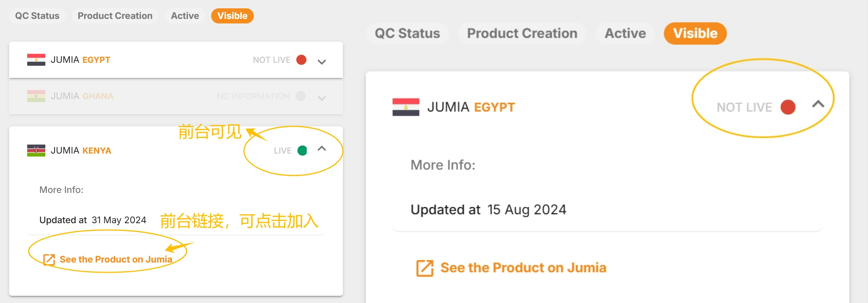The width and height of the screenshot is (868, 303).
Task: Click the gray NO INFORMATION dot for Ghana
Action: 301,96
